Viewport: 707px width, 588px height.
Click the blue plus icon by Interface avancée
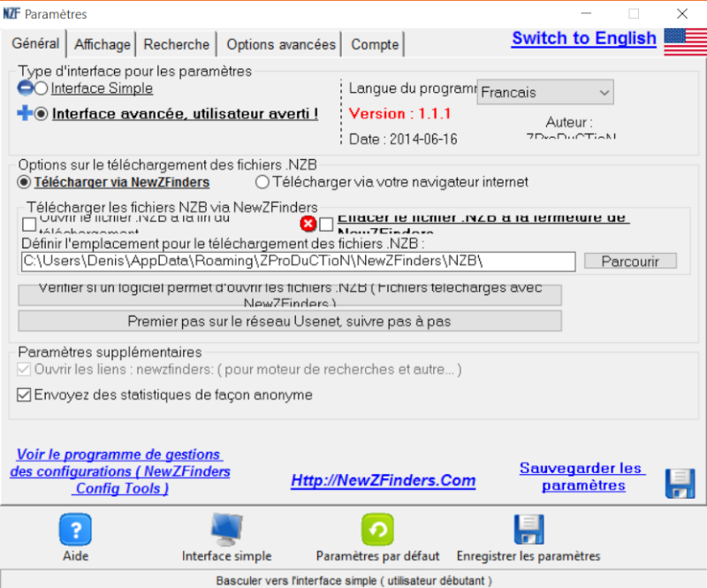[x=25, y=113]
